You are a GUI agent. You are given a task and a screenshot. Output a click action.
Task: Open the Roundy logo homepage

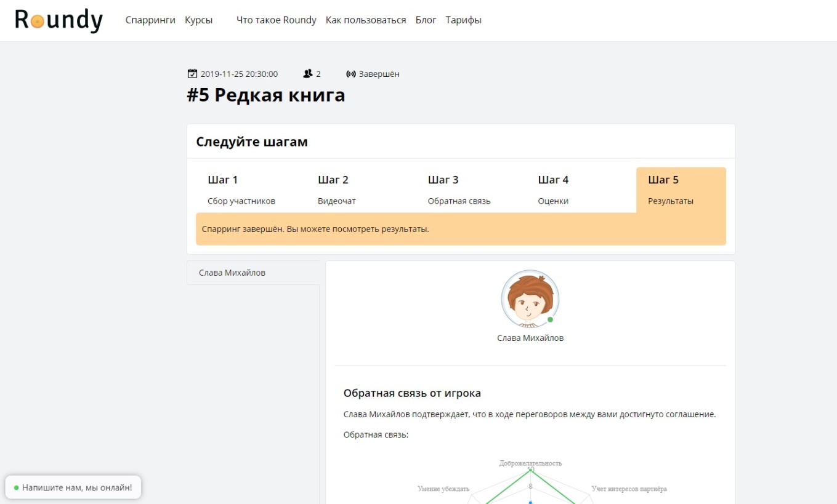click(x=59, y=20)
